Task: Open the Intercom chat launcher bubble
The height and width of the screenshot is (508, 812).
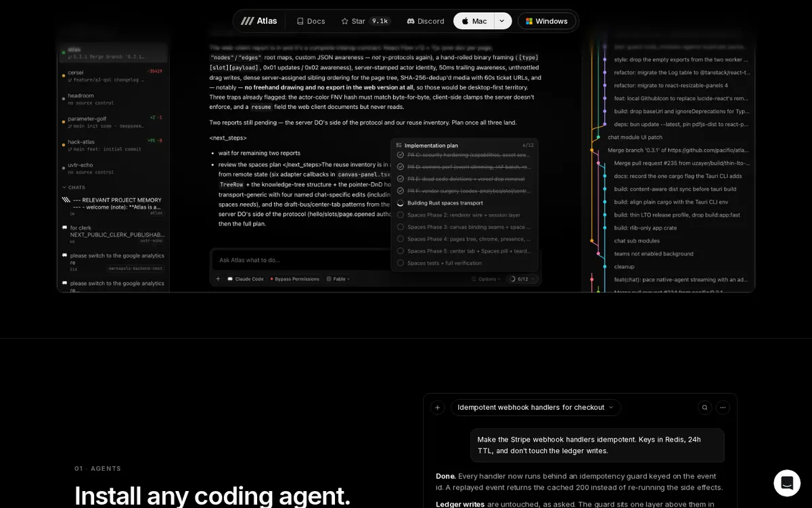Action: coord(787,483)
